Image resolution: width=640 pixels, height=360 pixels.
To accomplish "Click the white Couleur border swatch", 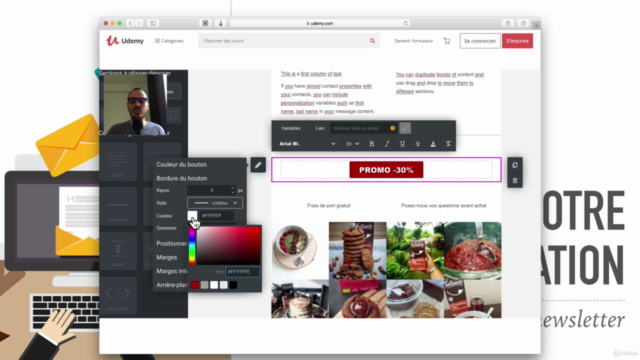I will tap(192, 216).
